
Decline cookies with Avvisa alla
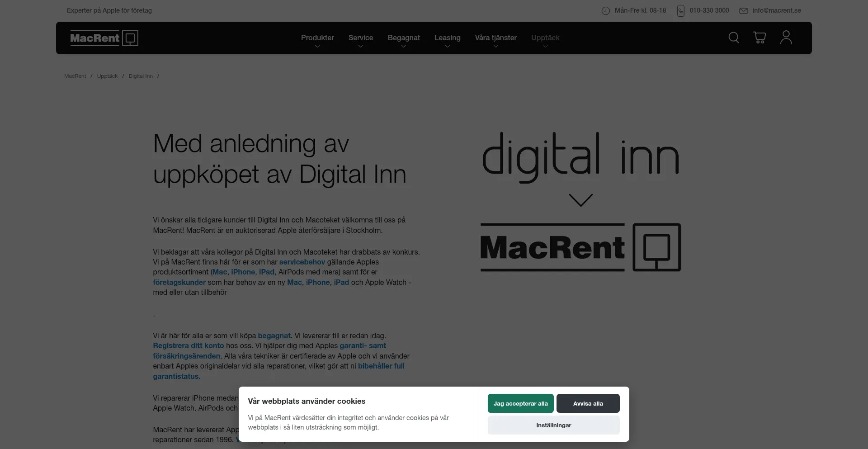[588, 403]
